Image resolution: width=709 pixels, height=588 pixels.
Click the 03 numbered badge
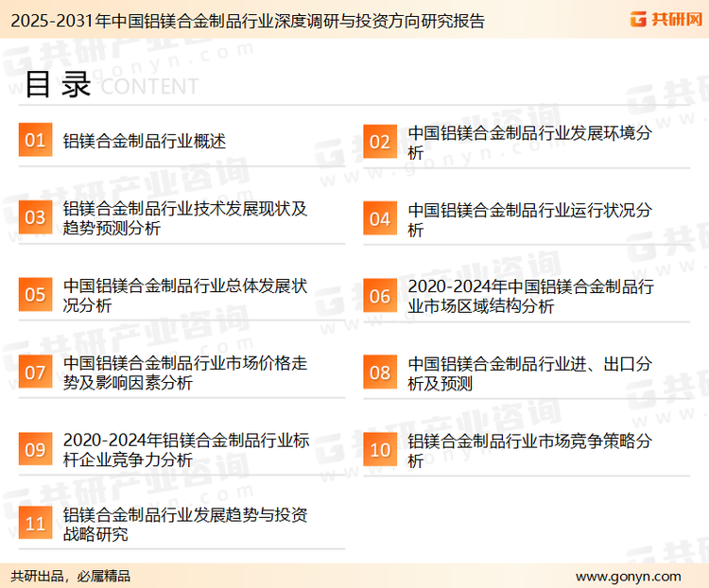click(35, 218)
